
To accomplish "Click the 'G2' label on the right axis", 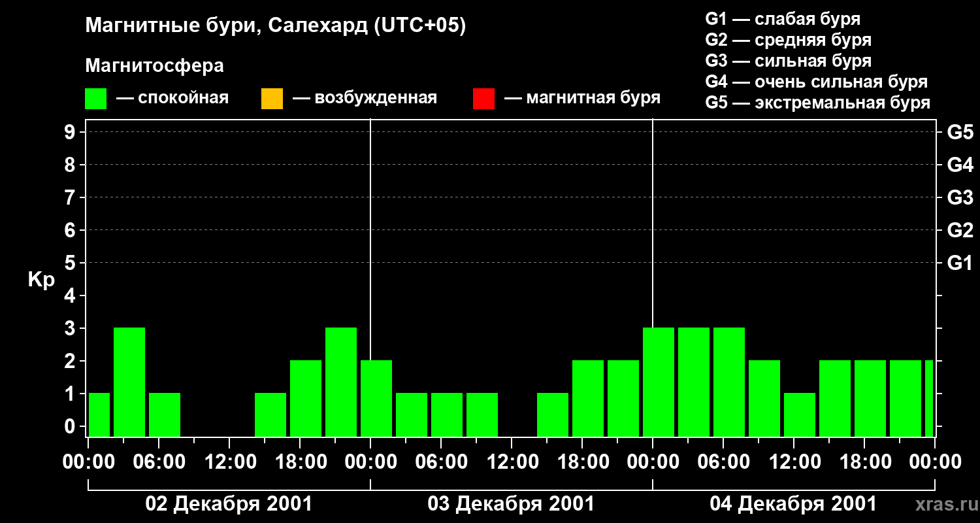I will pos(960,230).
